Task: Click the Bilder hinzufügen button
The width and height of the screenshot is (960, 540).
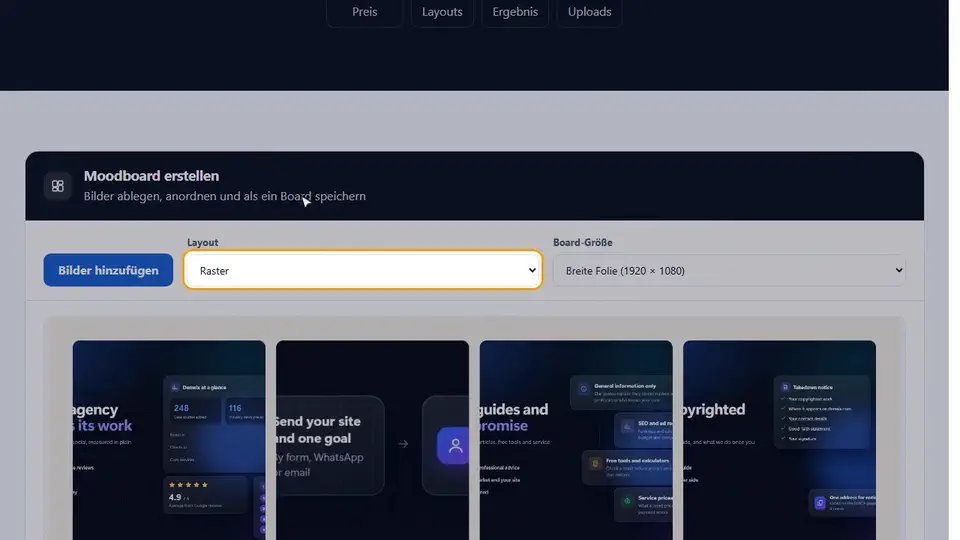Action: click(108, 270)
